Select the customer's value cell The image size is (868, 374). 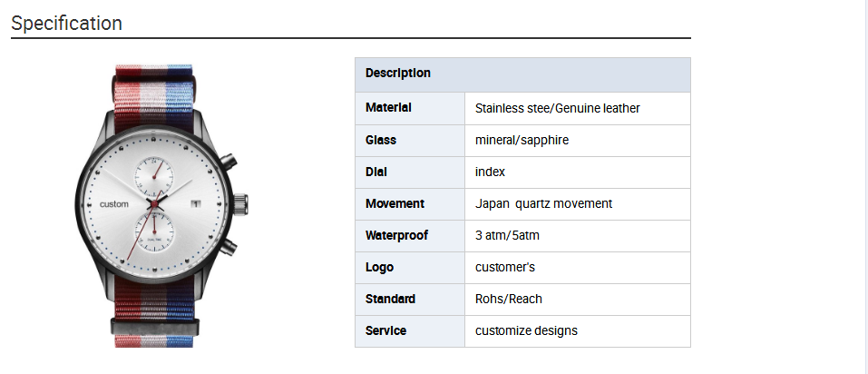(578, 268)
